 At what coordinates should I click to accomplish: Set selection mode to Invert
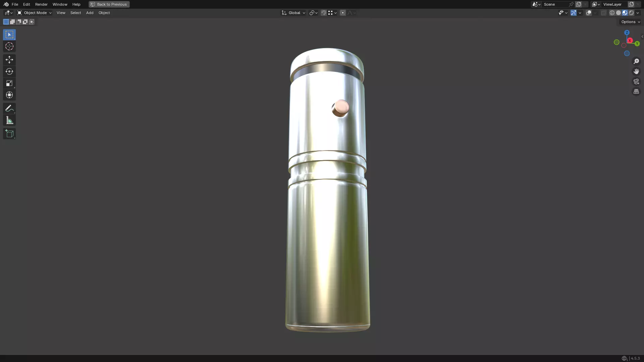[x=25, y=22]
